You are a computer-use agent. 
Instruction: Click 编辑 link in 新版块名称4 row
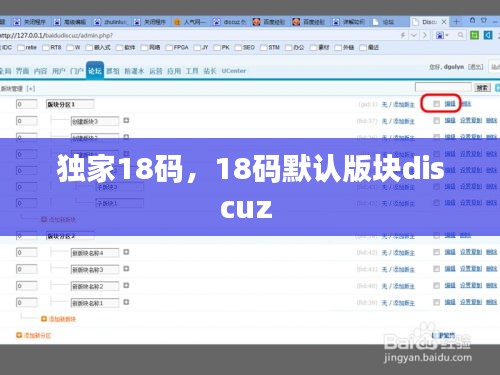click(450, 252)
